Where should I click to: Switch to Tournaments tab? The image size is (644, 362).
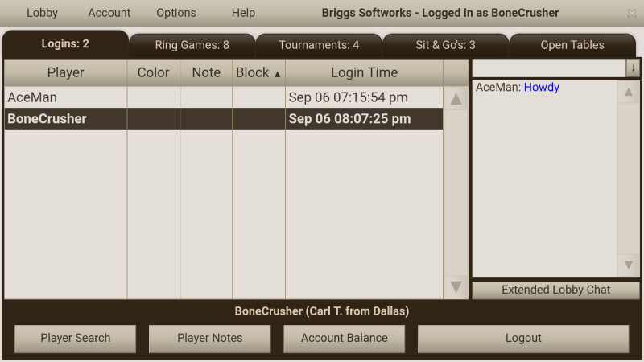[319, 45]
